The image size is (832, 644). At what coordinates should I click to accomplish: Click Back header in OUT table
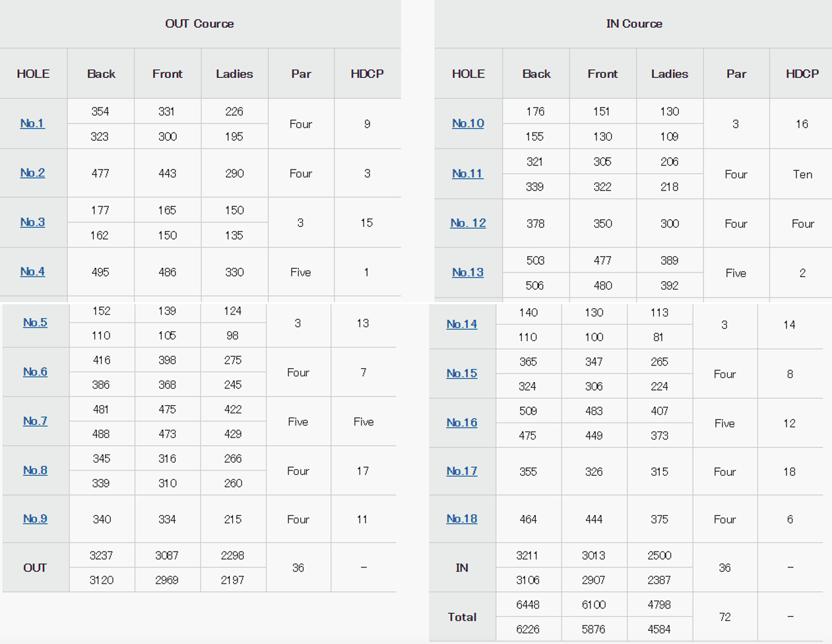(x=101, y=74)
